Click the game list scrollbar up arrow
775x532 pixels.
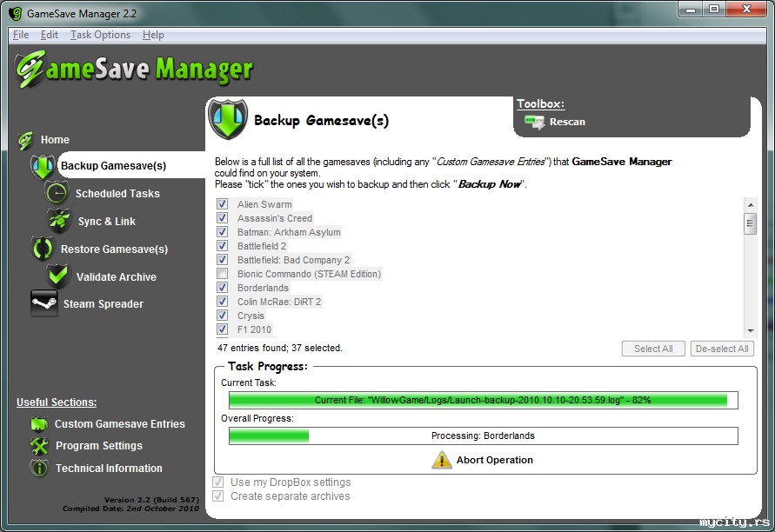[751, 204]
